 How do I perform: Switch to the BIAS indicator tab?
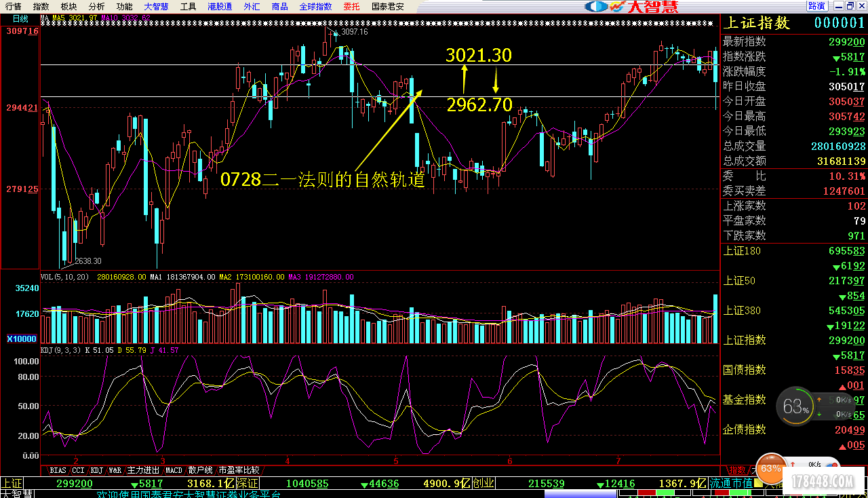pyautogui.click(x=58, y=470)
